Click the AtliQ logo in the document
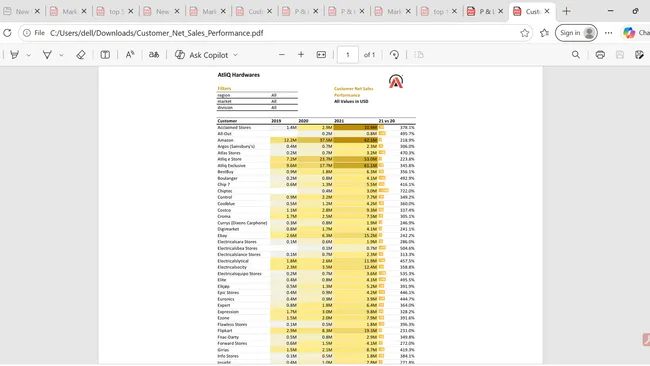Image resolution: width=650 pixels, height=366 pixels. pyautogui.click(x=396, y=81)
